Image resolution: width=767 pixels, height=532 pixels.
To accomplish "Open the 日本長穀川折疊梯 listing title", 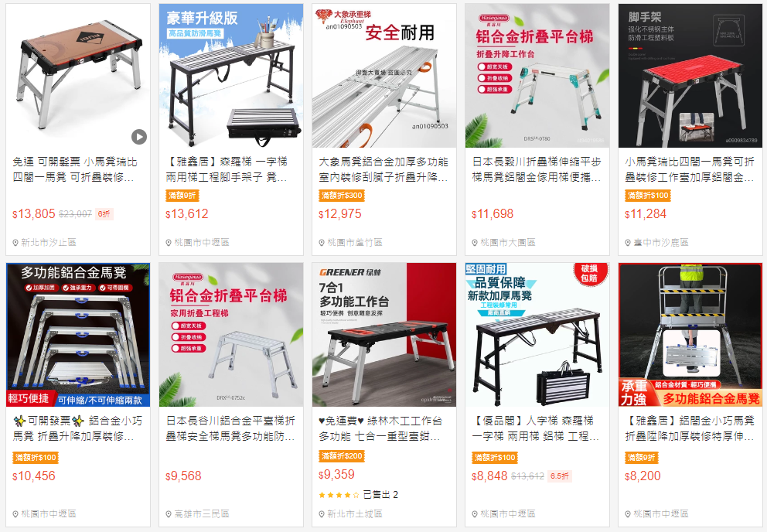I will coord(537,169).
